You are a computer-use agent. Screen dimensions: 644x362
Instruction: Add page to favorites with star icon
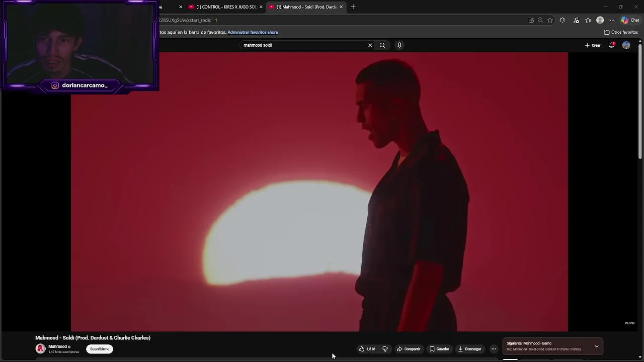pos(550,20)
